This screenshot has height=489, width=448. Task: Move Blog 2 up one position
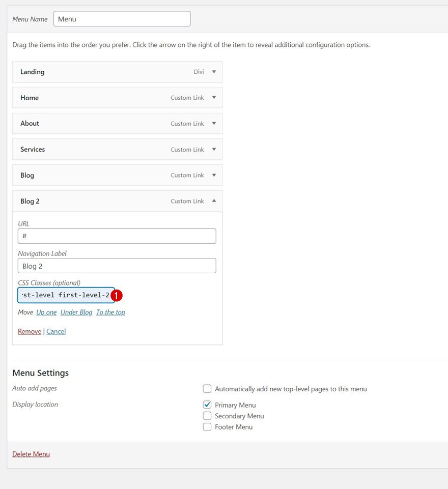46,312
